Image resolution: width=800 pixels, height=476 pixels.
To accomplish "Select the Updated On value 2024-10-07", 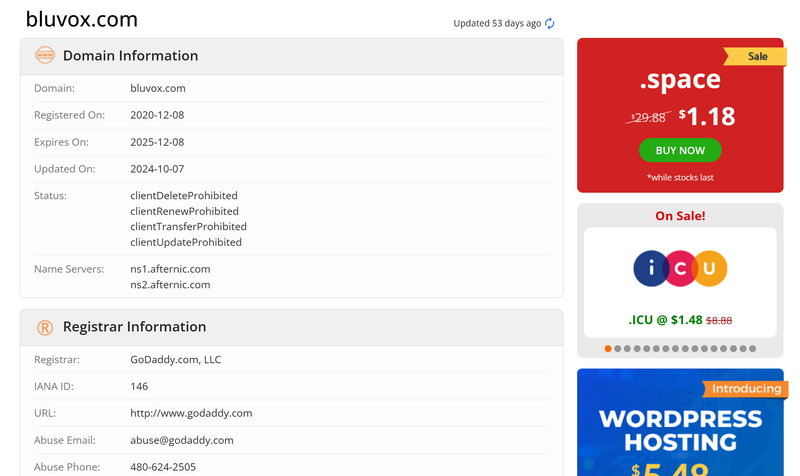I will click(157, 169).
